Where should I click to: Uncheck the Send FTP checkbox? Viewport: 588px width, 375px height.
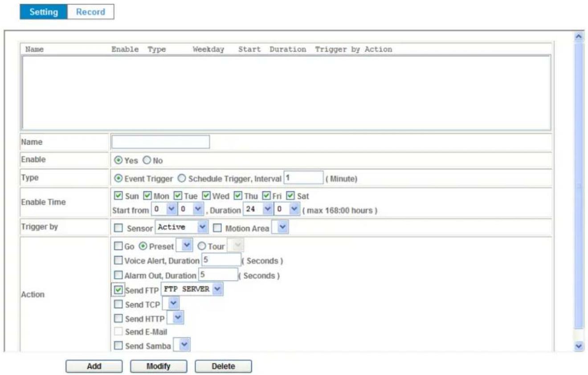118,290
